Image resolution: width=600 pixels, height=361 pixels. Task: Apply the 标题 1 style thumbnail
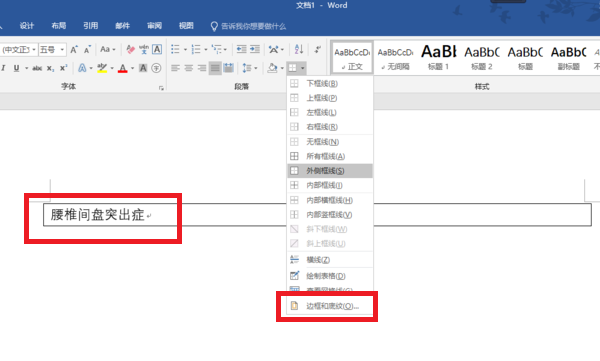pos(439,58)
